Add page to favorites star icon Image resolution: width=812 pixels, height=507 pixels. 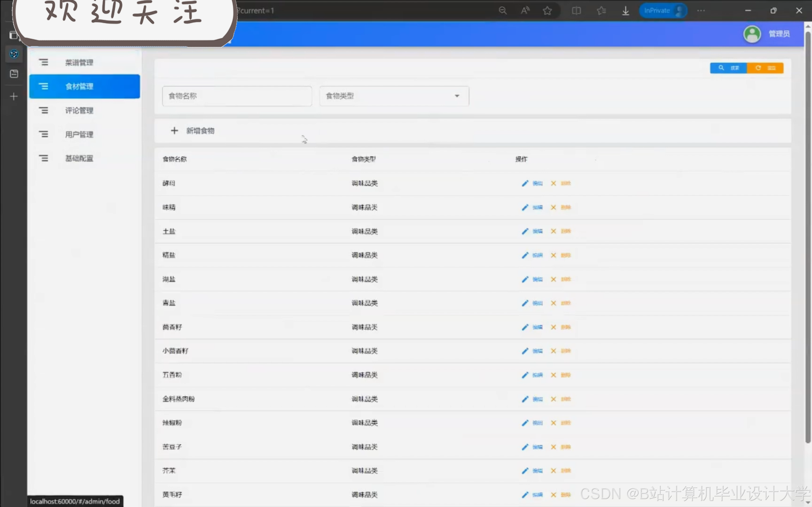547,11
